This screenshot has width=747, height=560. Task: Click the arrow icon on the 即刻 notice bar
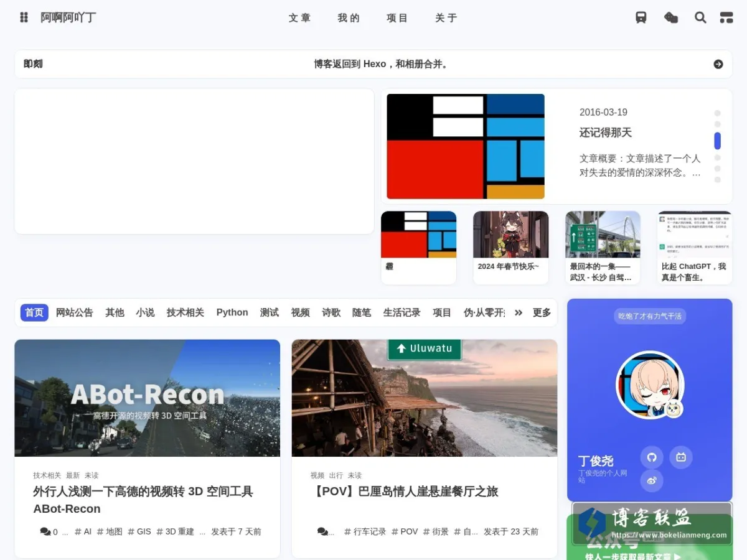[718, 64]
